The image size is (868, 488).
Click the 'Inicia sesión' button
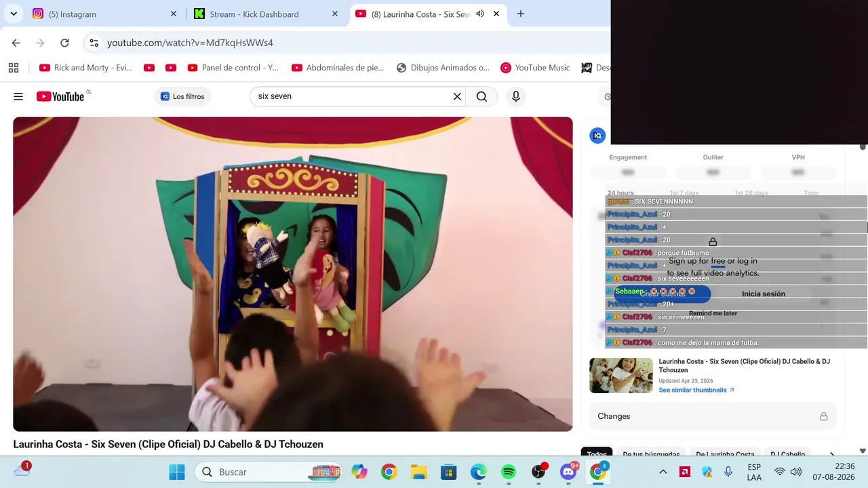point(764,293)
